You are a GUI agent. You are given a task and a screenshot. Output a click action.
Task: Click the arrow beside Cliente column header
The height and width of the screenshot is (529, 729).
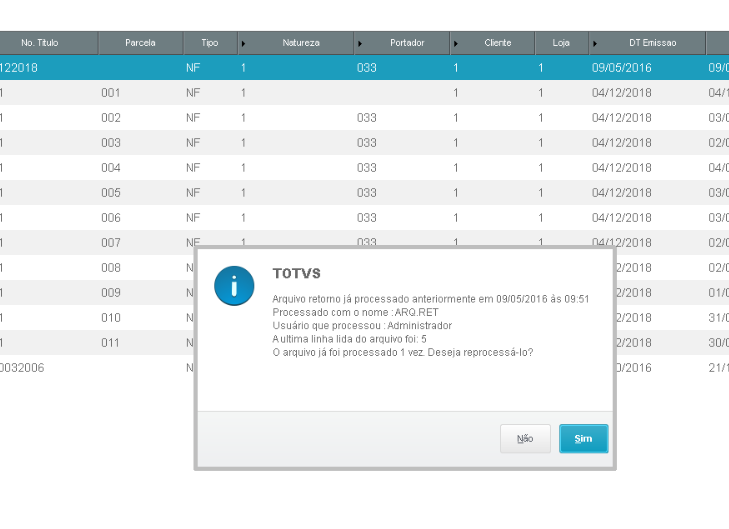pos(456,44)
